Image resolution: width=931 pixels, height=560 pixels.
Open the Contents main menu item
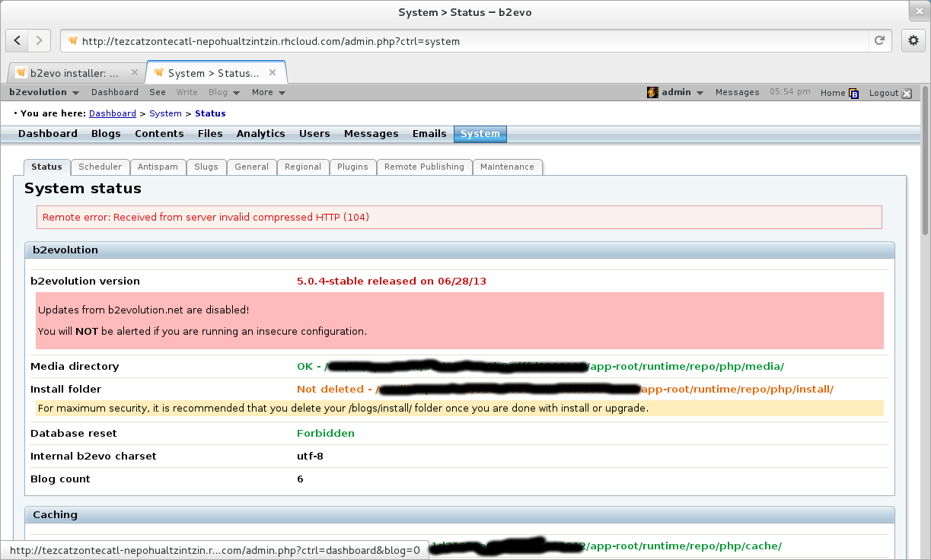tap(159, 134)
